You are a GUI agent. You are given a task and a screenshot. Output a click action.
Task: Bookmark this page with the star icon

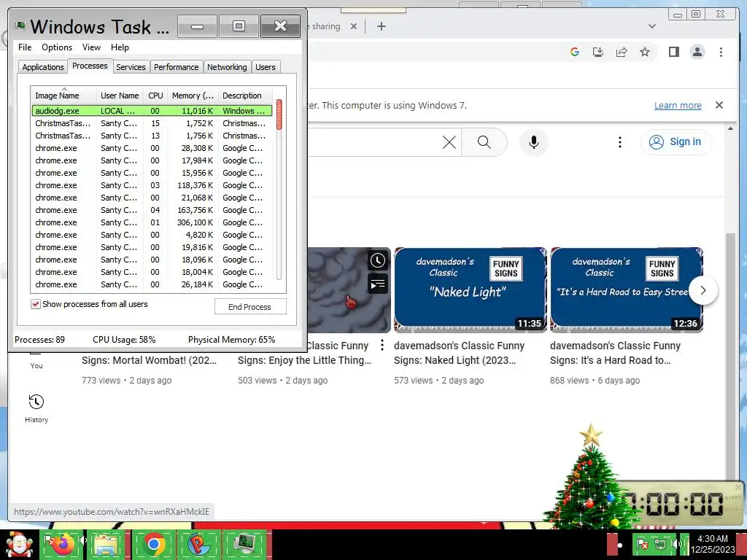pyautogui.click(x=645, y=52)
